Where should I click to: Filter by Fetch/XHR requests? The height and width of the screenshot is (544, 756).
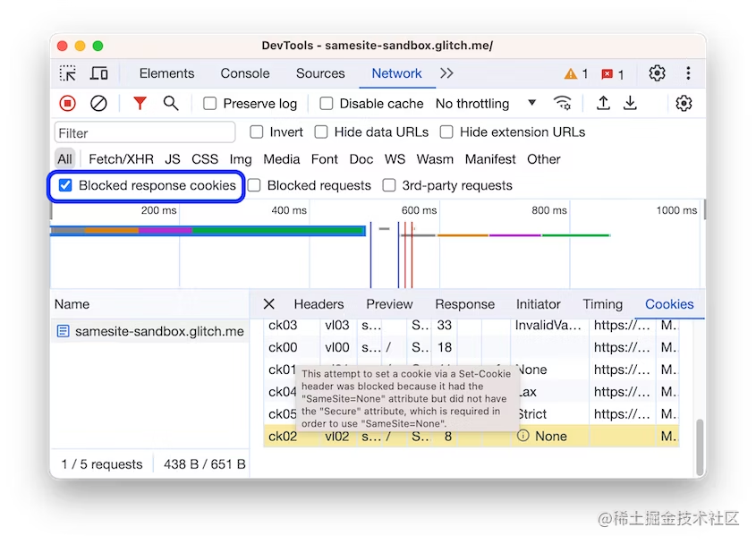tap(121, 159)
